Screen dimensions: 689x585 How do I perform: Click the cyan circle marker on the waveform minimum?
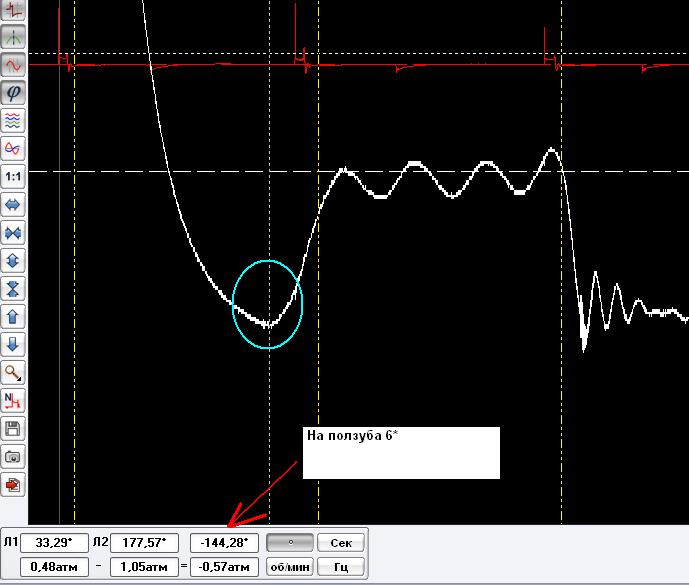[267, 305]
